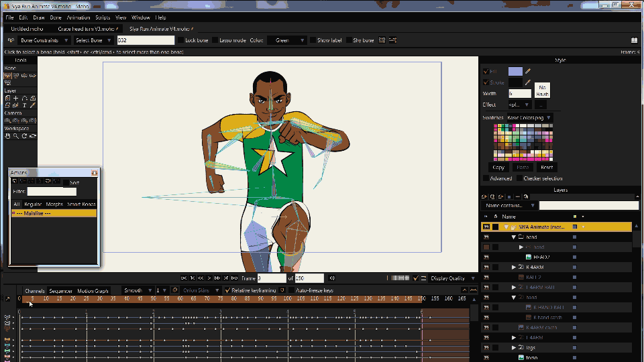Click the No Brush button
The width and height of the screenshot is (644, 362).
pyautogui.click(x=542, y=90)
